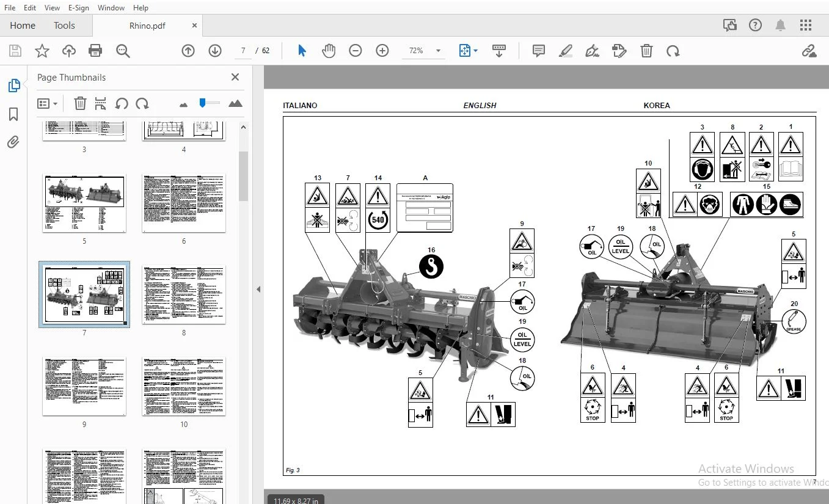829x504 pixels.
Task: Select the highlight text tool
Action: 566,51
